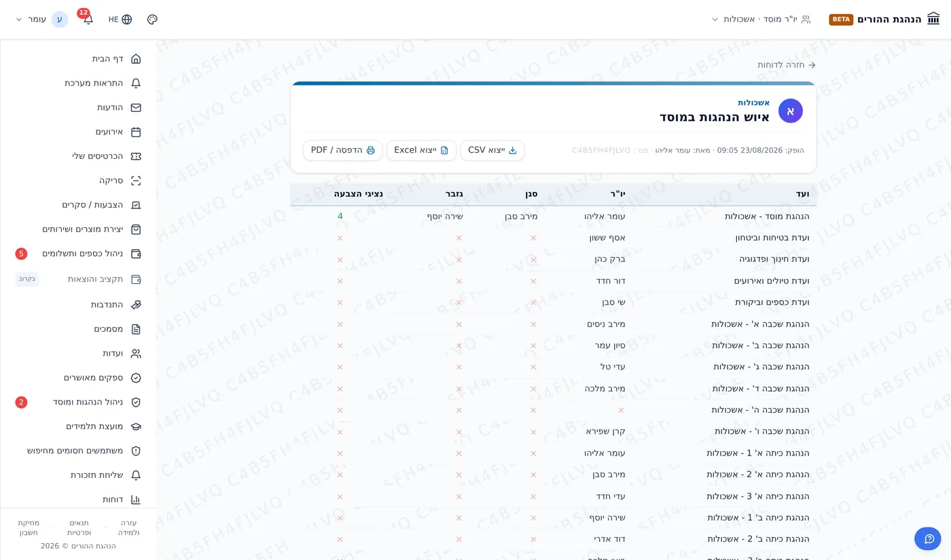This screenshot has height=560, width=951.
Task: Click the bar chart icon beside דוחות
Action: [136, 500]
